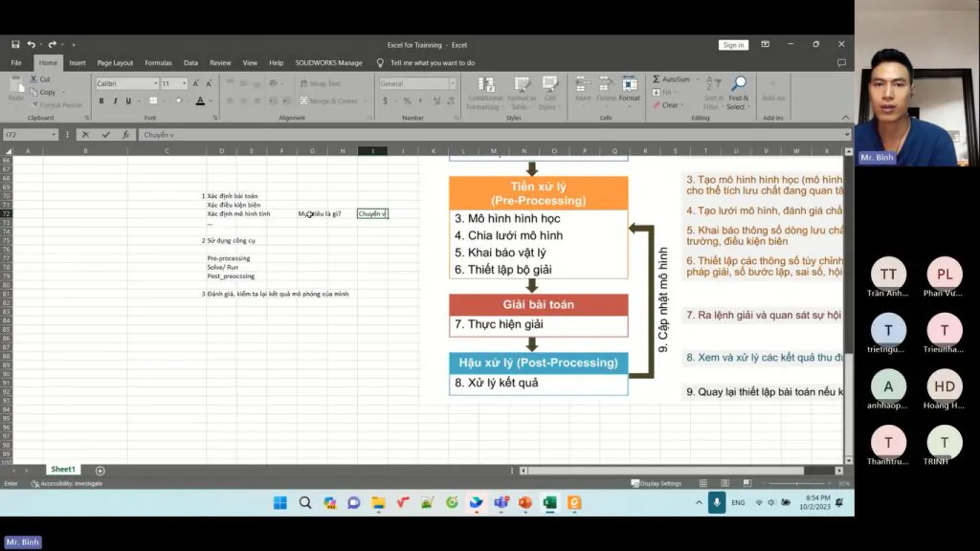Click the fill color bucket swatch

[x=178, y=100]
